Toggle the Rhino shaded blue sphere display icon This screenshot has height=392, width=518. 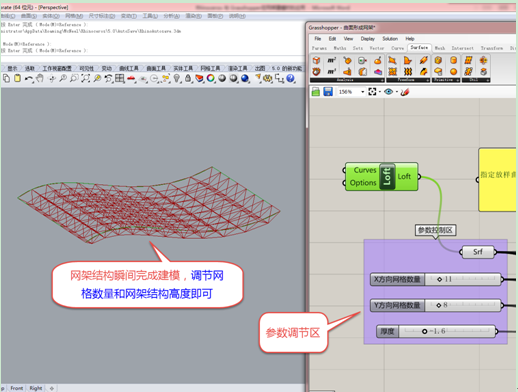[x=245, y=78]
